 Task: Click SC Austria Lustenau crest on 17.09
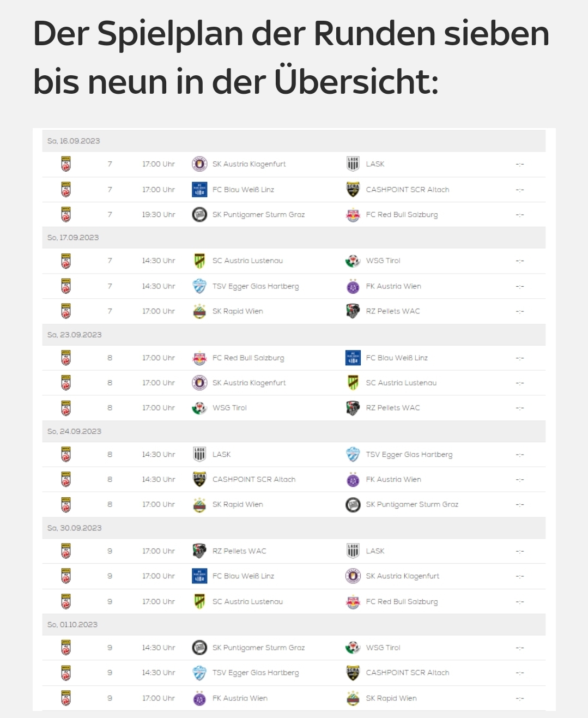(x=199, y=261)
